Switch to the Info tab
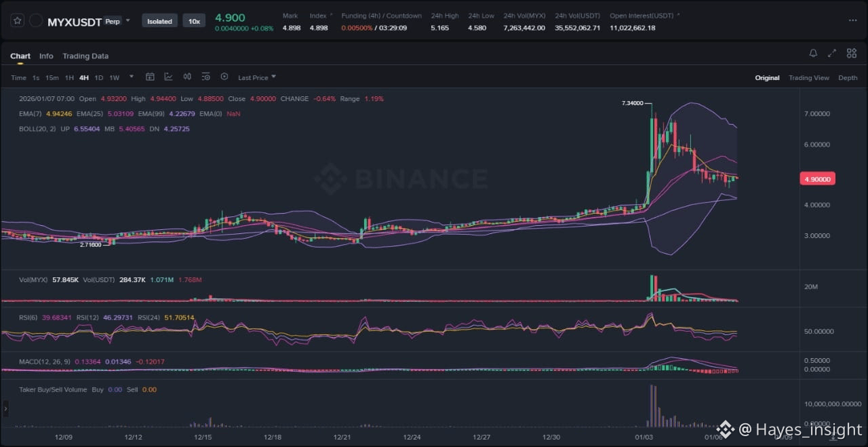 coord(46,56)
